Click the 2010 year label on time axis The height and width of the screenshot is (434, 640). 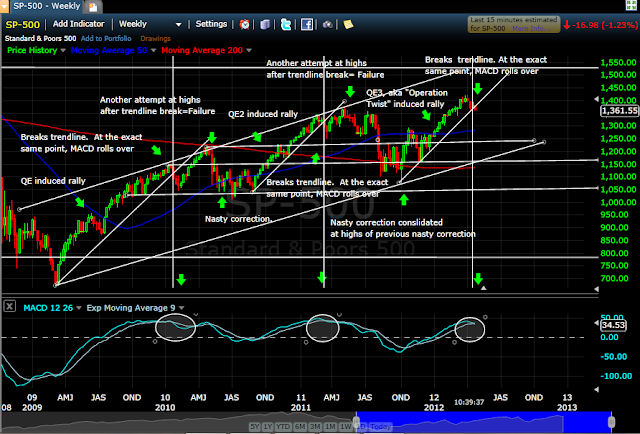pos(165,407)
